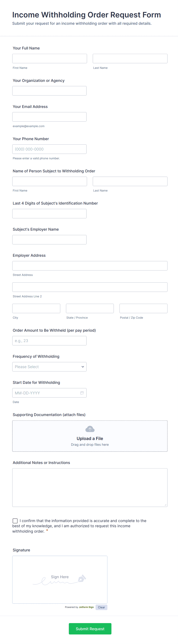
Task: Click the calendar icon in date field
Action: [x=82, y=393]
